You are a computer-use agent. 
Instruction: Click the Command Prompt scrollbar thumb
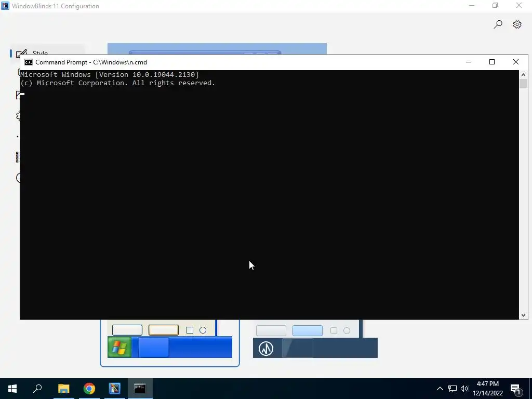(x=523, y=84)
